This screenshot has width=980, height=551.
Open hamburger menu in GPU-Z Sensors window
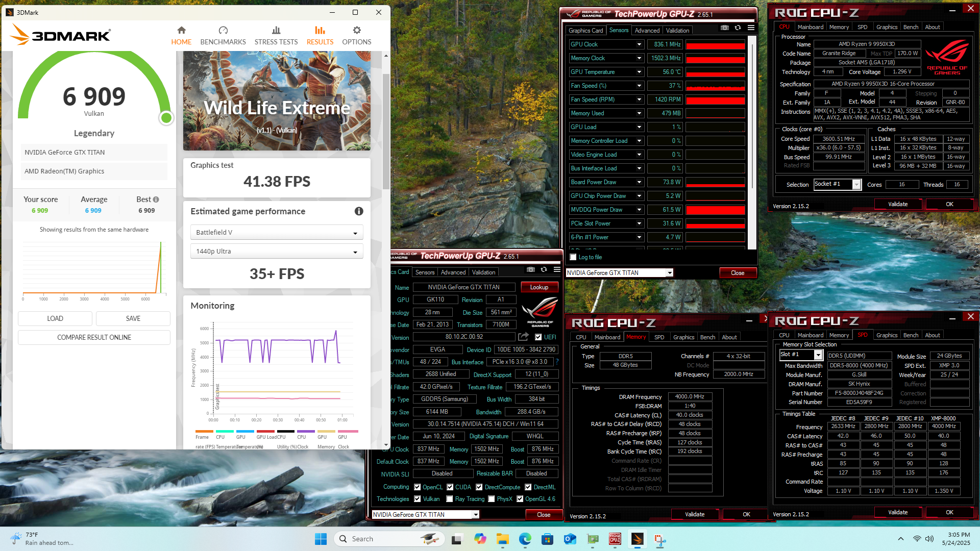point(751,28)
